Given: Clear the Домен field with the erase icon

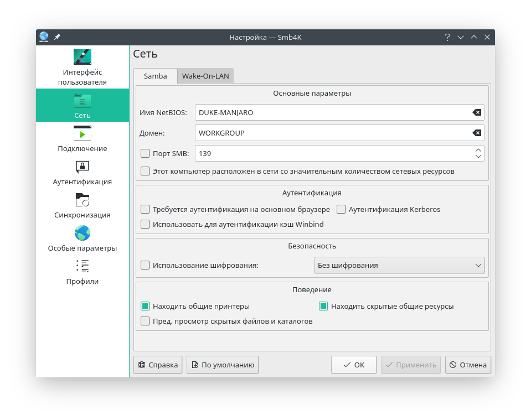Looking at the screenshot, I should [477, 133].
